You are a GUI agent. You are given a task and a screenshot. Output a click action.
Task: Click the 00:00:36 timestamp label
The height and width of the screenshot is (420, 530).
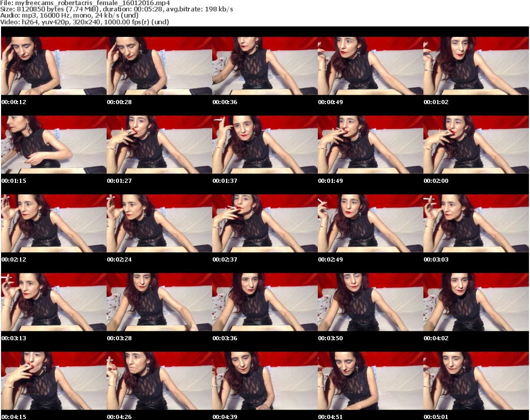(x=225, y=102)
